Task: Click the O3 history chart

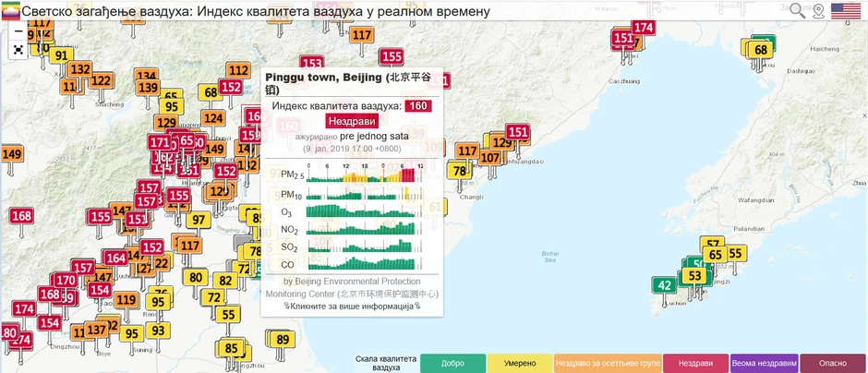Action: click(x=364, y=211)
